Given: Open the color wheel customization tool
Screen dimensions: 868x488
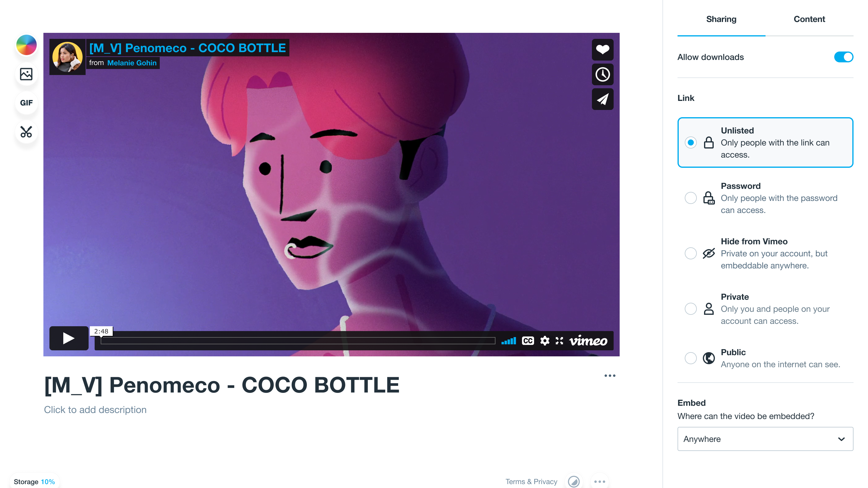Looking at the screenshot, I should pos(26,45).
